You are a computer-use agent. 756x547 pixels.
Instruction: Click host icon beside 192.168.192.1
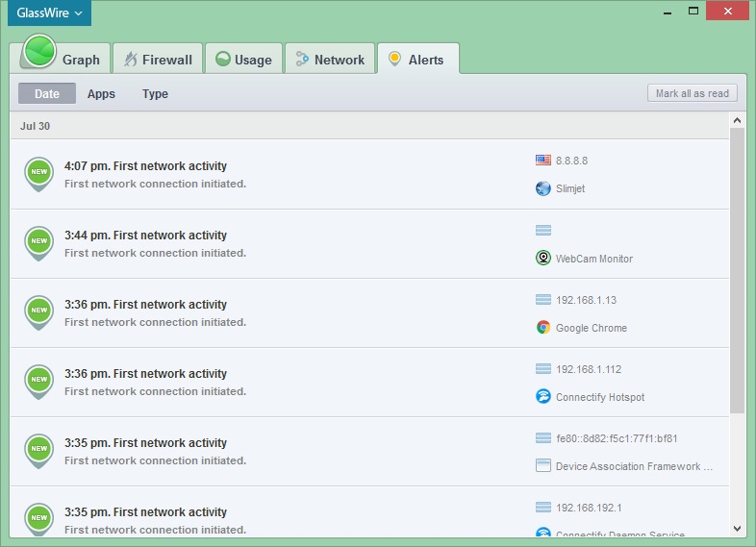pyautogui.click(x=542, y=507)
